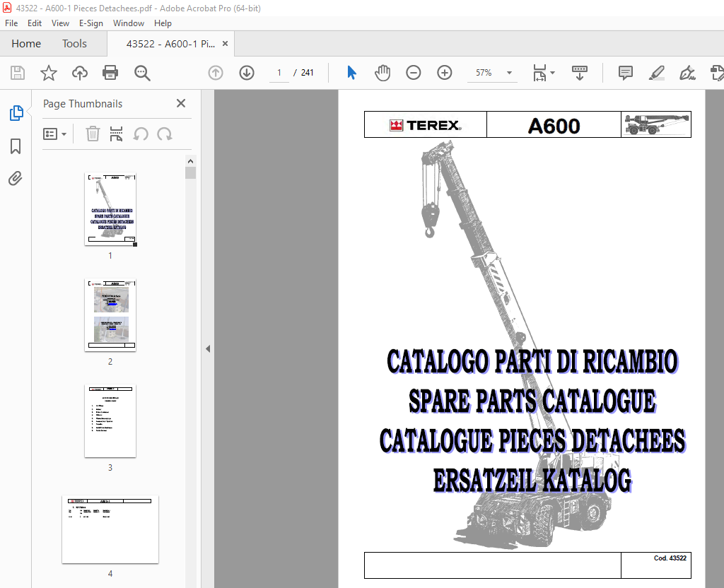Screen dimensions: 724x588
Task: Open the Help menu
Action: pos(163,23)
